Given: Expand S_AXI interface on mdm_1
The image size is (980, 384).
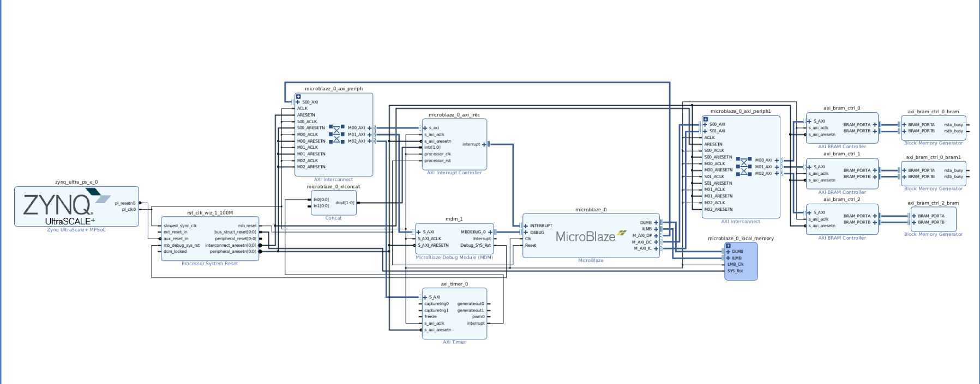Looking at the screenshot, I should click(x=419, y=232).
